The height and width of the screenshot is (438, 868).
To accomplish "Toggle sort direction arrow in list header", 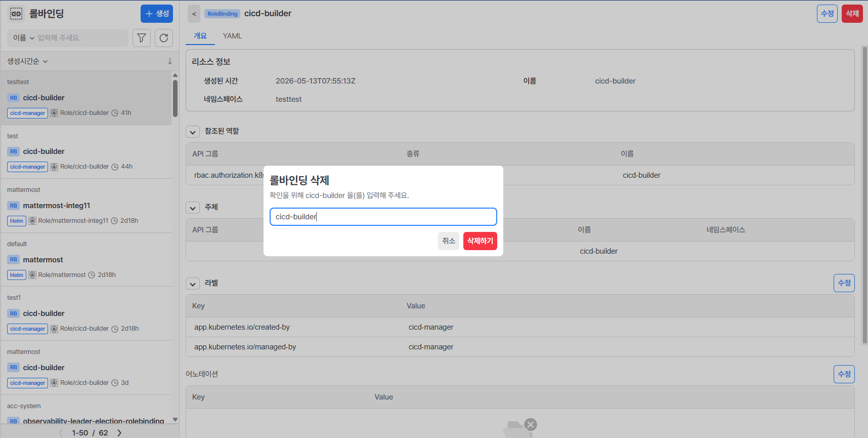I will [170, 61].
